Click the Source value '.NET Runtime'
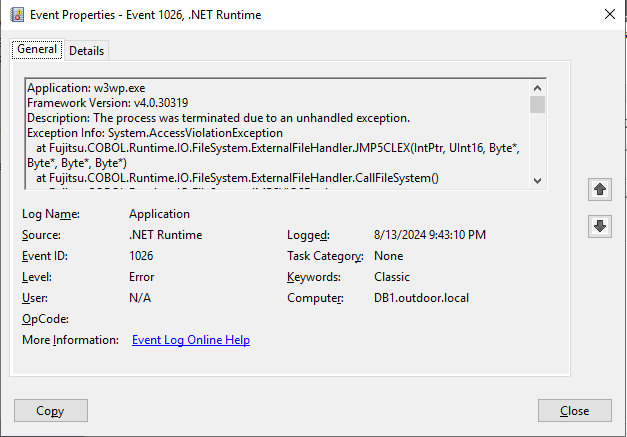Screen dimensions: 627x437 [166, 235]
